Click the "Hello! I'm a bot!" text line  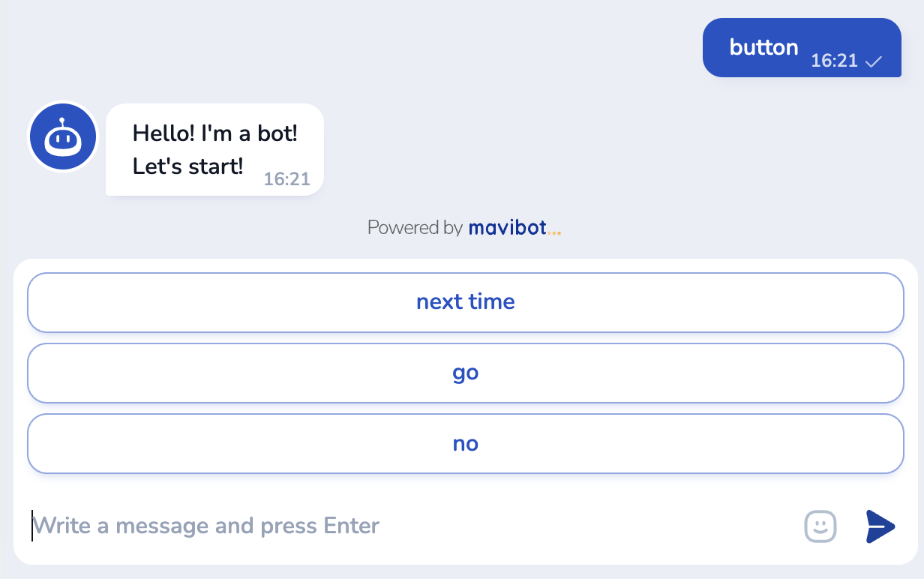(x=215, y=133)
